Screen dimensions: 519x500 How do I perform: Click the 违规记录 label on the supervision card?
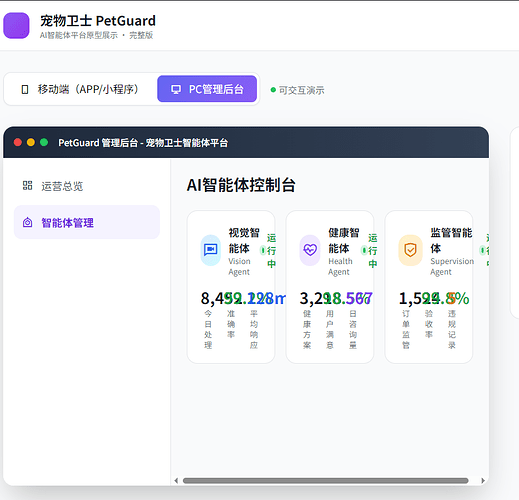point(452,329)
